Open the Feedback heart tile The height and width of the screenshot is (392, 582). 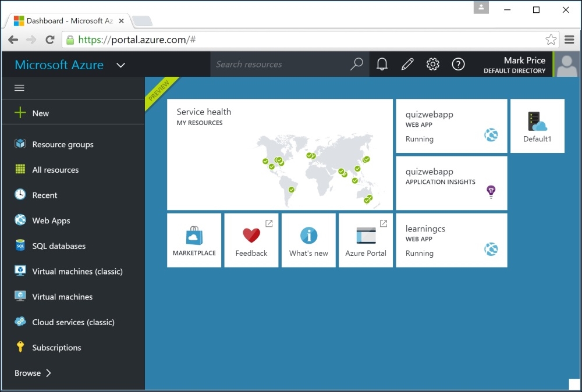point(251,240)
